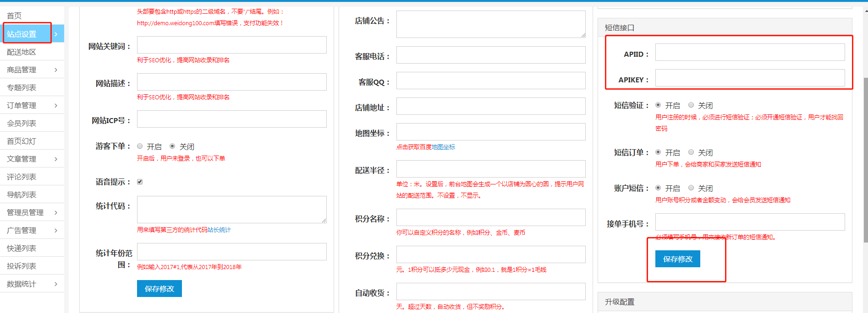
Task: Click the page's vertical scrollbar
Action: click(x=865, y=160)
